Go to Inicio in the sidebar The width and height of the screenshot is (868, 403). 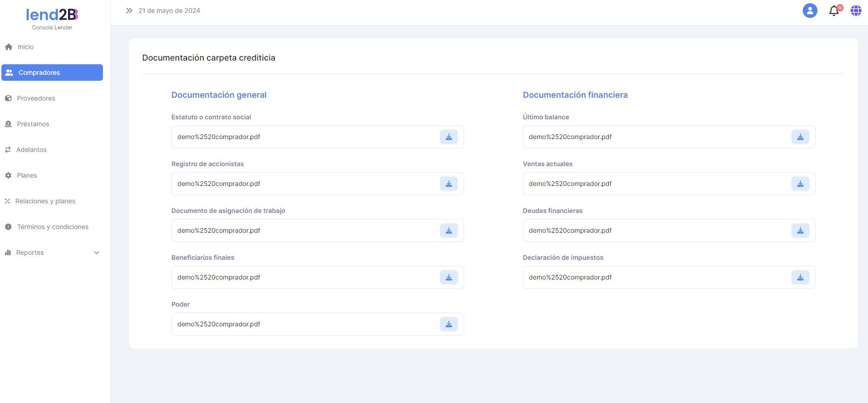tap(26, 47)
